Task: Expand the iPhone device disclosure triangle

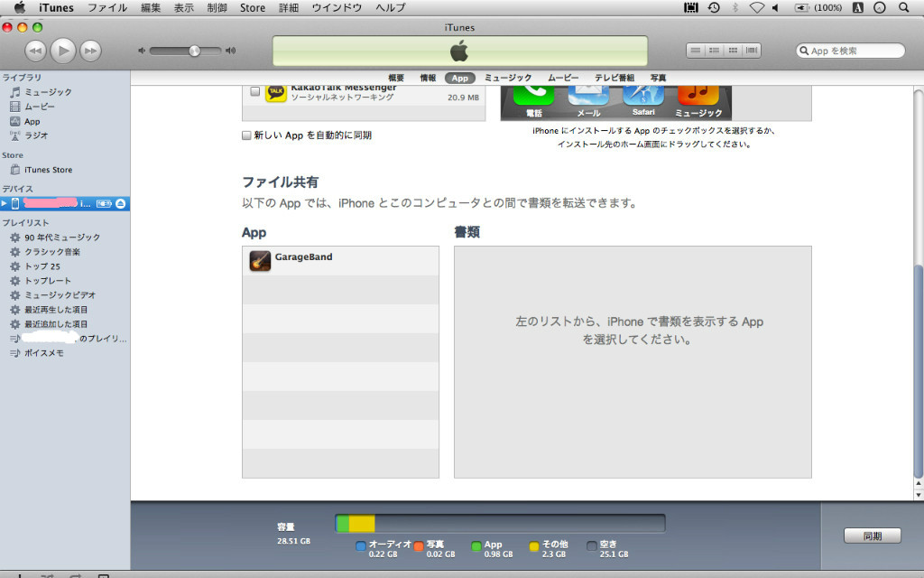Action: coord(5,203)
